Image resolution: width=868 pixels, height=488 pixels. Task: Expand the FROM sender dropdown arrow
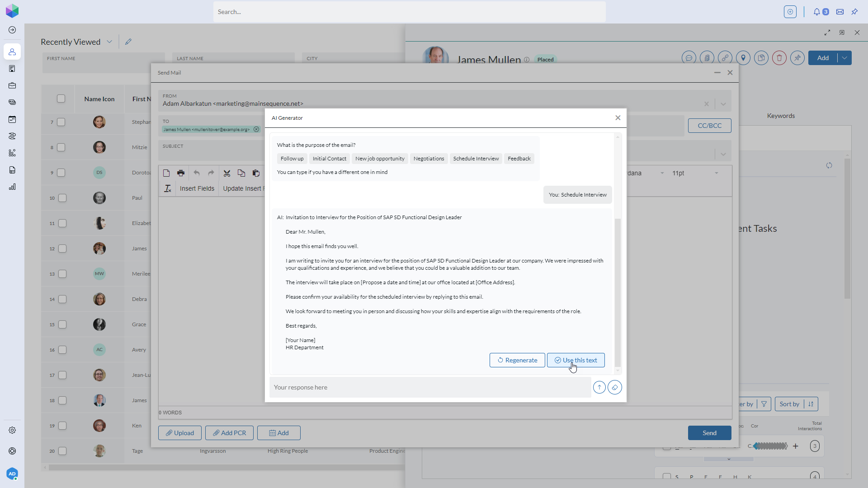click(723, 104)
